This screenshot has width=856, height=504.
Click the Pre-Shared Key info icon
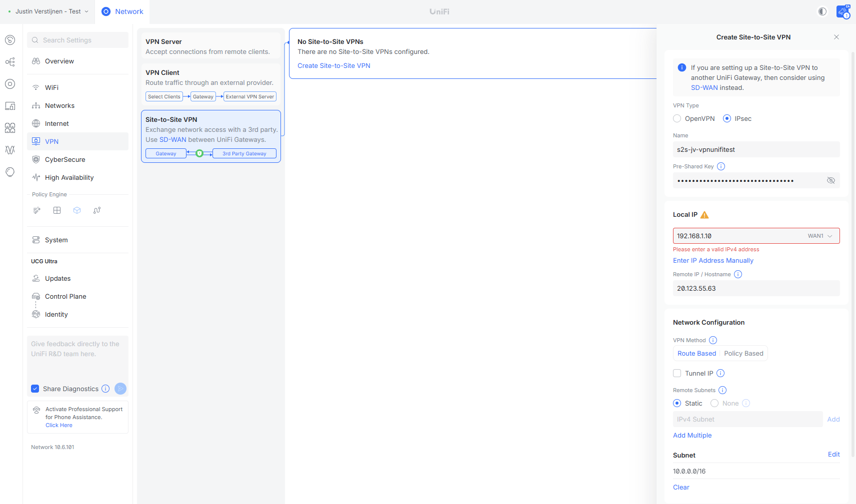pos(721,166)
